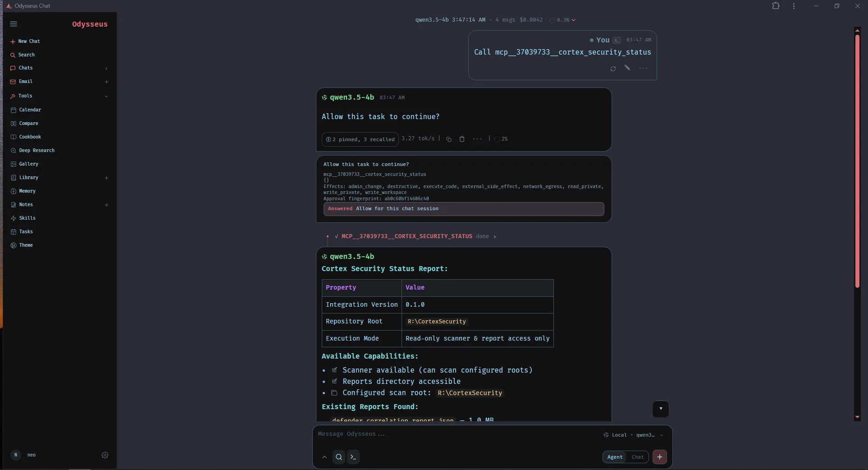Expand context usage dropdown near 0.3%

(x=573, y=20)
